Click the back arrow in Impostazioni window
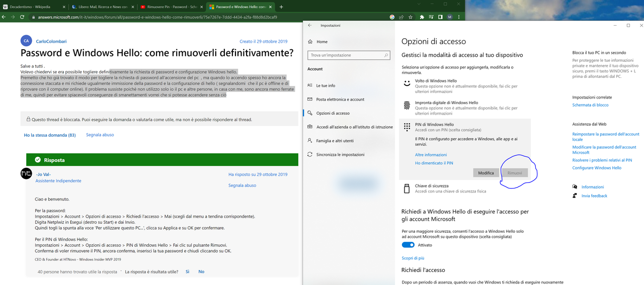Viewport: 644px width, 285px height. (x=309, y=25)
